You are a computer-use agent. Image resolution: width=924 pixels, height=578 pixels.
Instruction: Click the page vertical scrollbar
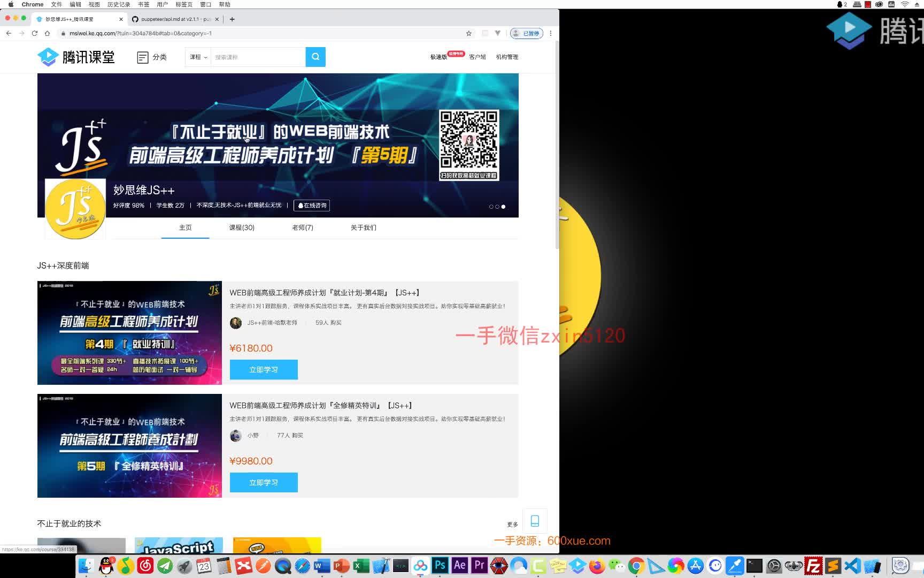pos(557,144)
